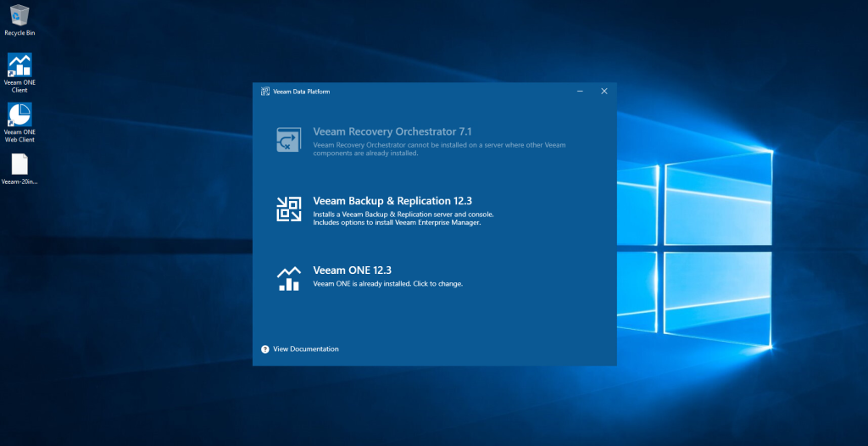
Task: Choose Veeam ONE 12.3 heading
Action: [352, 270]
